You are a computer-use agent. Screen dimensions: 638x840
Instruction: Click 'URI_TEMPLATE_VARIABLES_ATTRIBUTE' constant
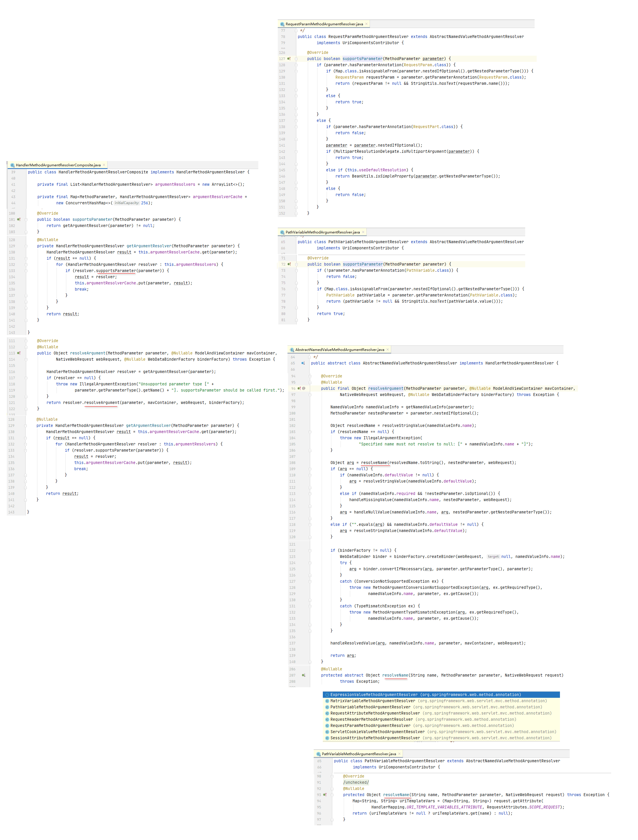coord(444,807)
